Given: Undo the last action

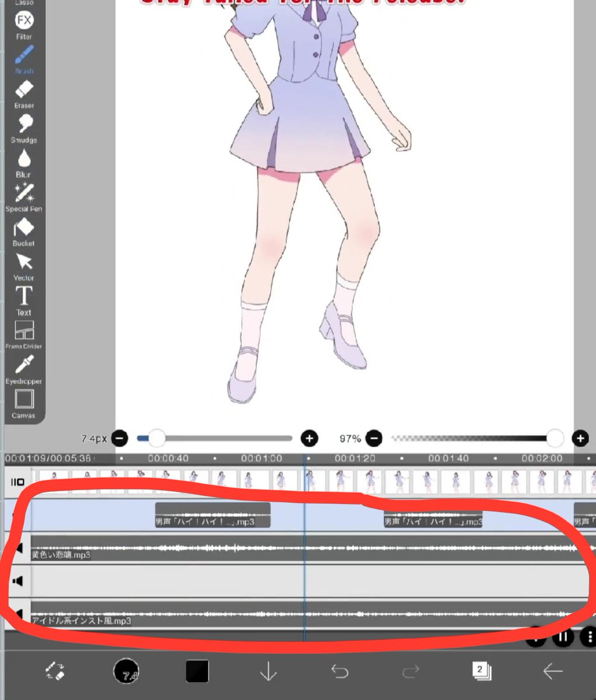Looking at the screenshot, I should 340,672.
